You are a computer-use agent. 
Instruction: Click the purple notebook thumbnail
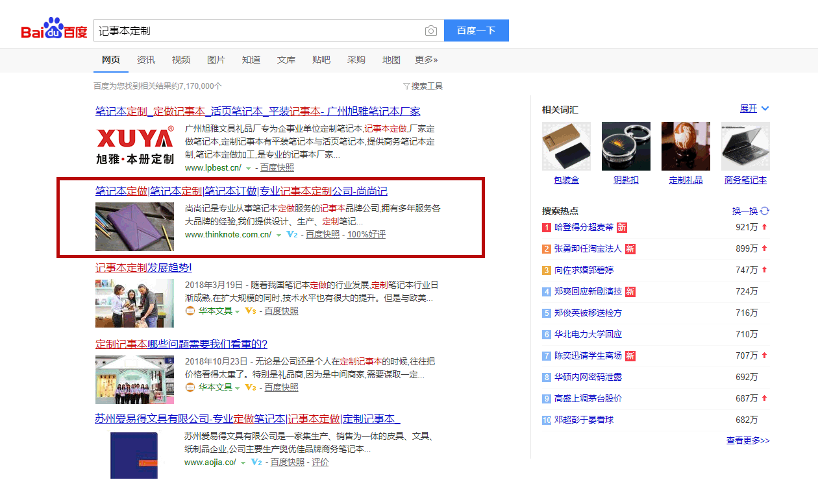pyautogui.click(x=134, y=226)
